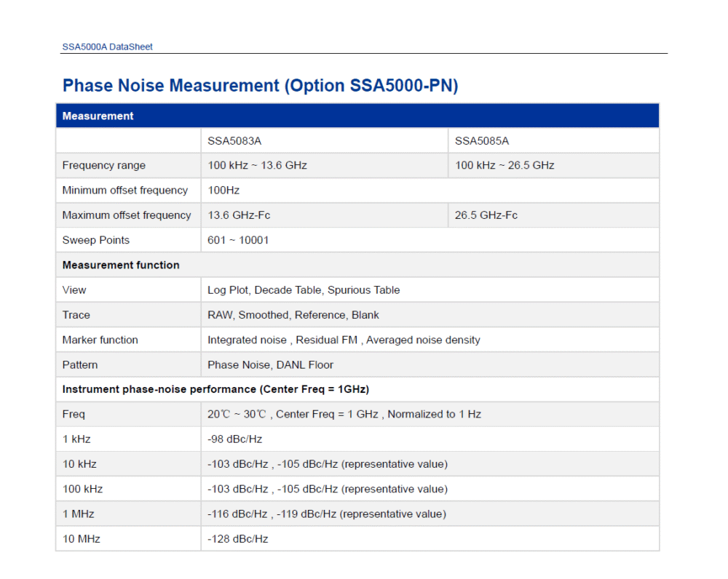728x579 pixels.
Task: Click the 'Marker function' row label
Action: pyautogui.click(x=100, y=340)
